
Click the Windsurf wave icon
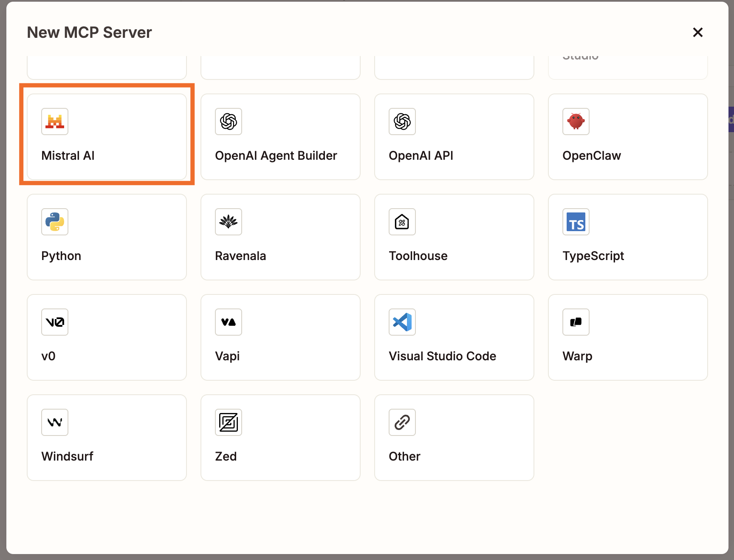[x=55, y=422]
